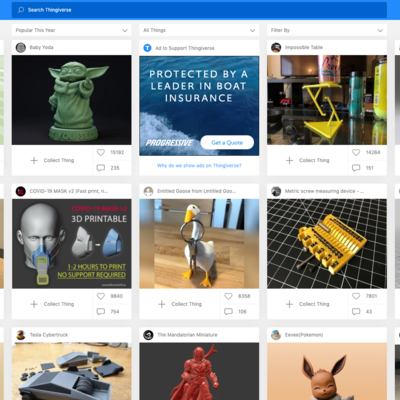Viewport: 400px width, 400px height.
Task: Like Baby Yoda with heart icon
Action: click(101, 152)
